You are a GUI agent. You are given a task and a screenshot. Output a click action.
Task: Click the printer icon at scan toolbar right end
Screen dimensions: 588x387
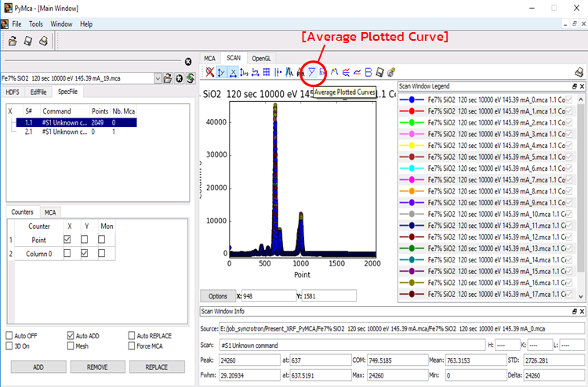[579, 72]
